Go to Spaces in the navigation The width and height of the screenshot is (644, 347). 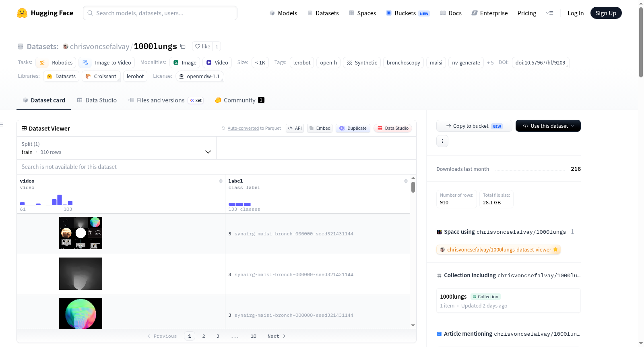click(x=362, y=13)
